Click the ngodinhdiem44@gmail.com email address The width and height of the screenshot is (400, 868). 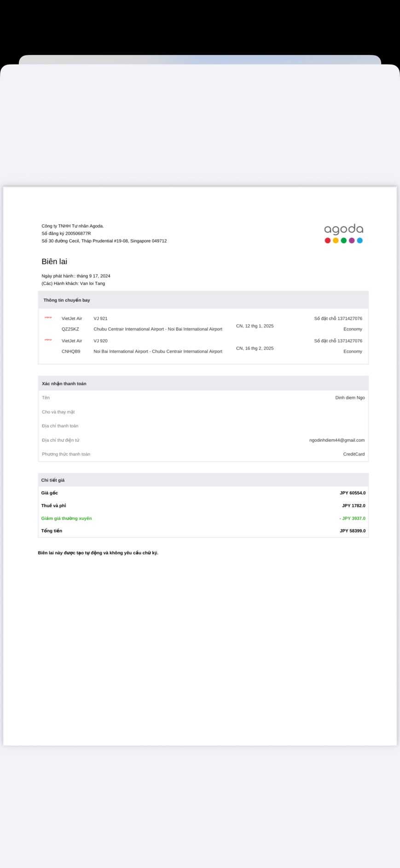tap(336, 440)
